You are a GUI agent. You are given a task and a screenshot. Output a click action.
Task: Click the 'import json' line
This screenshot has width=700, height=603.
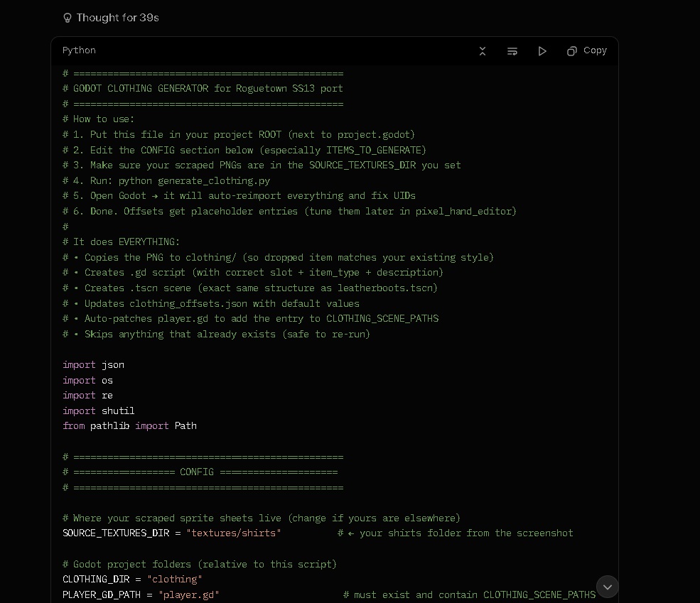pos(93,365)
